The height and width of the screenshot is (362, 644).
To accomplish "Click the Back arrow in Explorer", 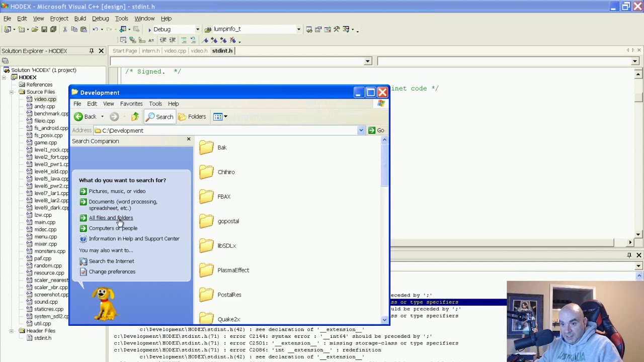I will tap(78, 117).
